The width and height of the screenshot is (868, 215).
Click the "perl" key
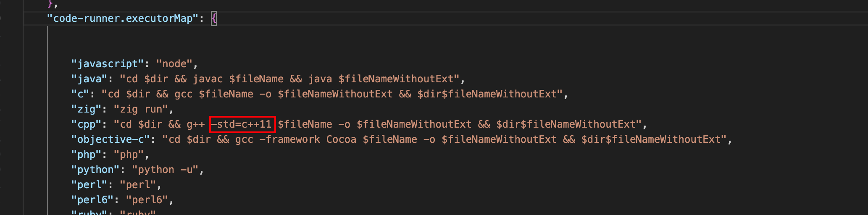tap(89, 185)
